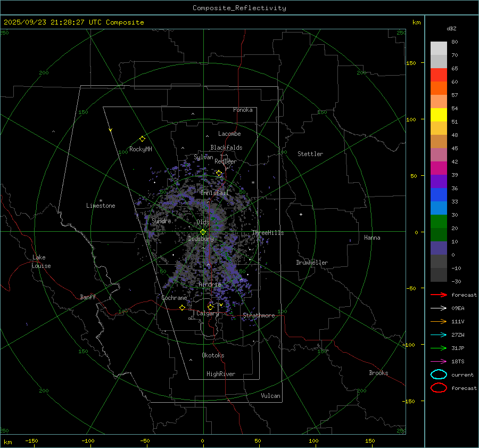Click the yellow diamond marker near RockyMH
The image size is (479, 448).
142,139
